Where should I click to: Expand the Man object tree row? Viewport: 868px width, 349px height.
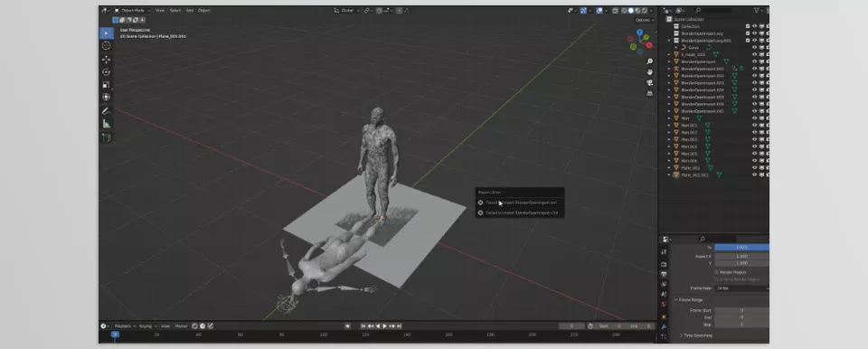pos(669,118)
